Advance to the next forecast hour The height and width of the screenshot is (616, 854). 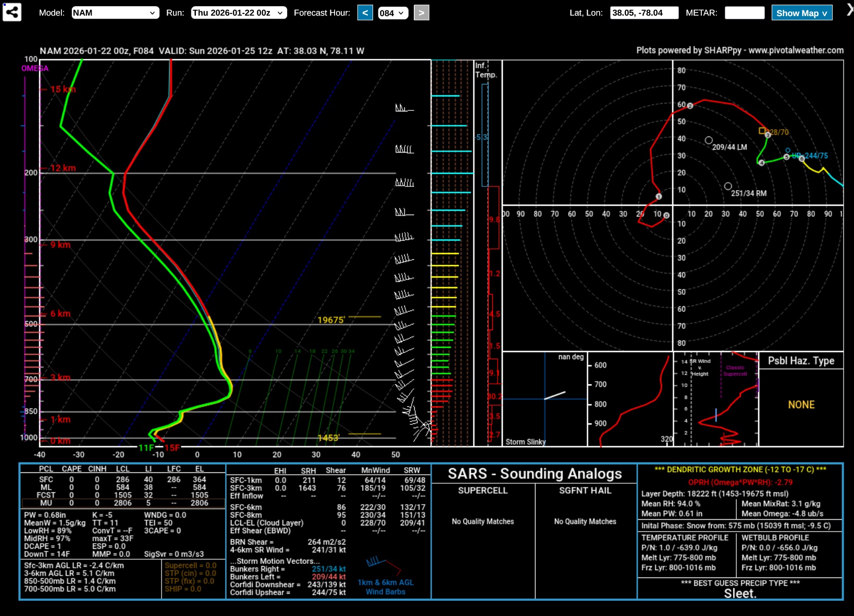coord(421,13)
